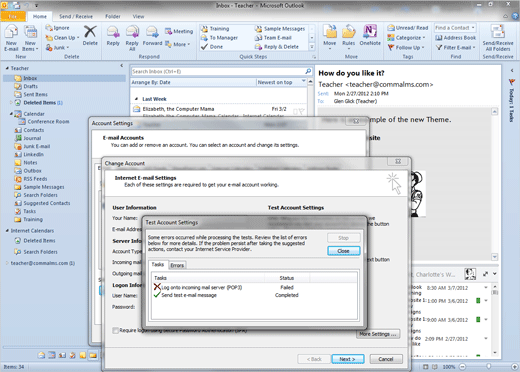Open message from Elizabeth, the Computer Mama

(x=218, y=112)
